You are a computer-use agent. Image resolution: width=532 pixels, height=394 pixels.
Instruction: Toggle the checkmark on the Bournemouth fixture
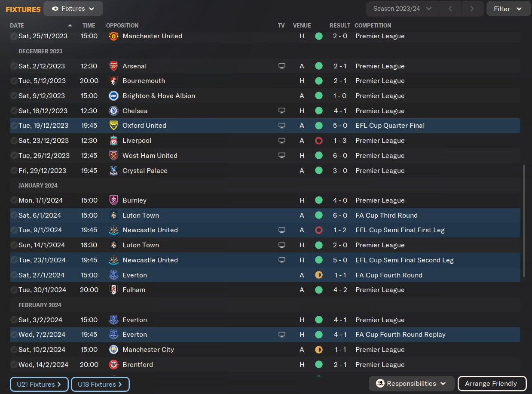[14, 81]
